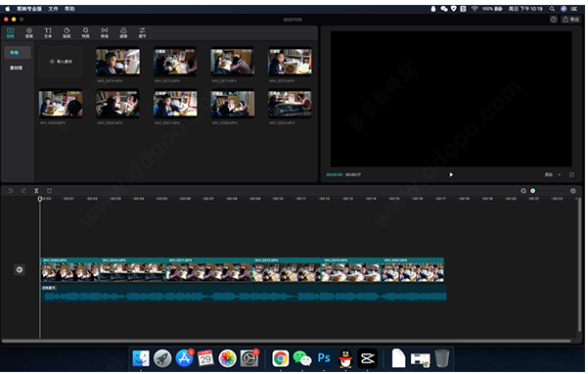This screenshot has width=588, height=374.
Task: Select the timeline clip MVI_5573.MP4
Action: click(x=287, y=269)
